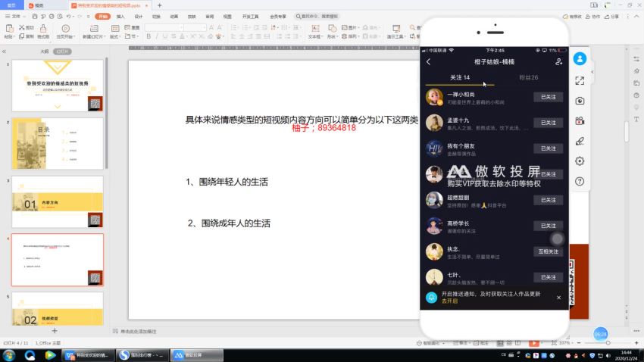Screen dimensions: 644x362
Task: Click the zoom-in plus in status bar
Action: pos(636,343)
